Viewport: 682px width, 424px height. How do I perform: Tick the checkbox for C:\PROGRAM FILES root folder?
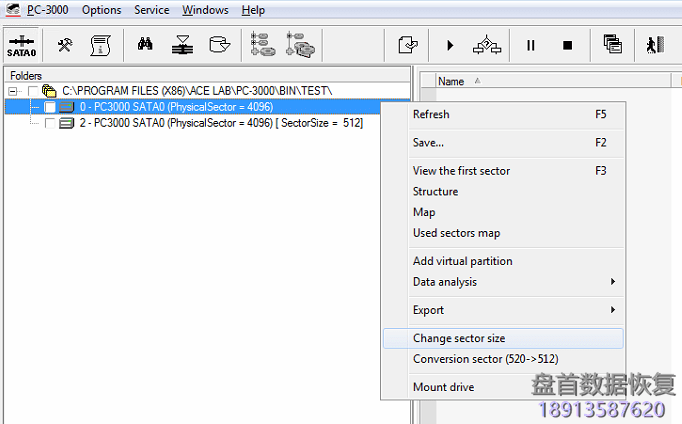click(33, 91)
